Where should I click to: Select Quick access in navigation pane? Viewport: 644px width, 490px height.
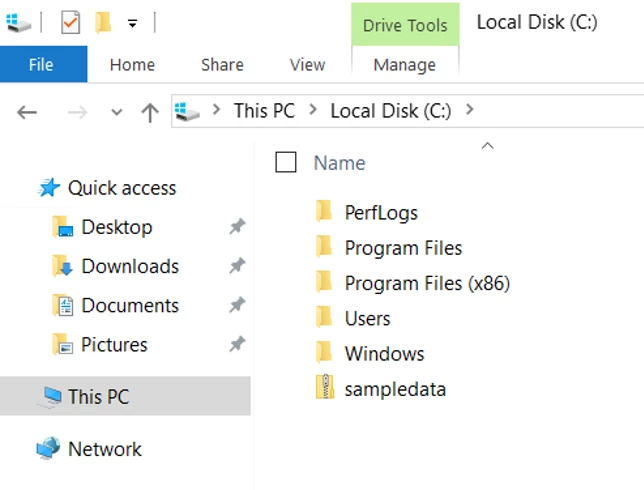122,188
